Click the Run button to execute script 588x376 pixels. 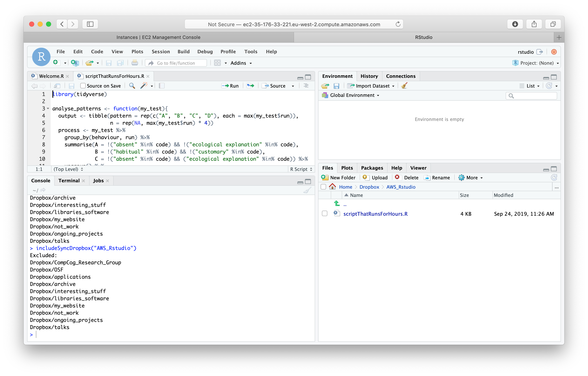tap(231, 86)
